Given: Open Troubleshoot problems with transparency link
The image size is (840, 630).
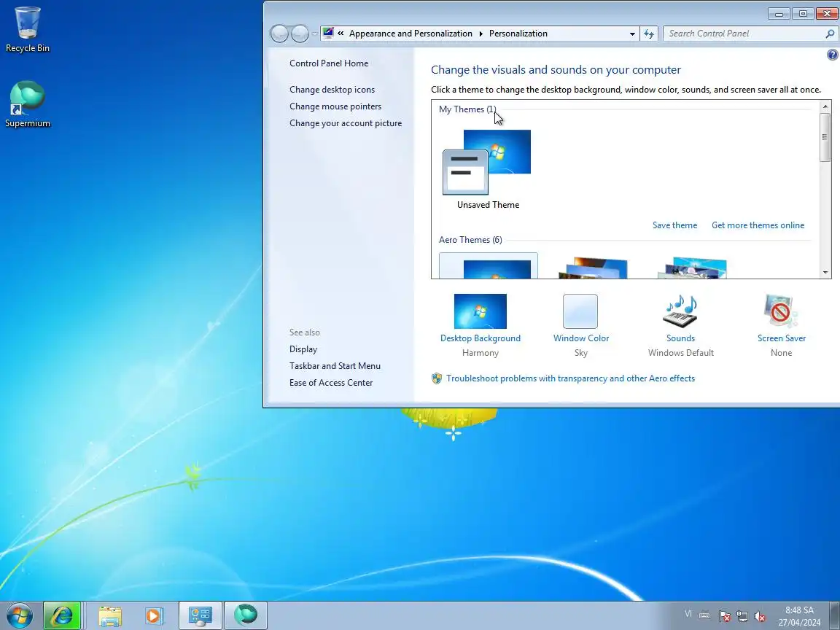Looking at the screenshot, I should 570,378.
